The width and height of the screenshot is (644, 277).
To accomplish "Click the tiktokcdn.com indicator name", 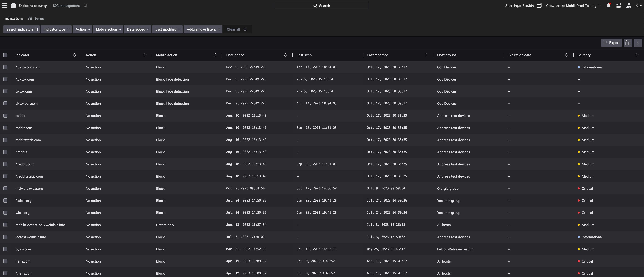I will click(26, 103).
